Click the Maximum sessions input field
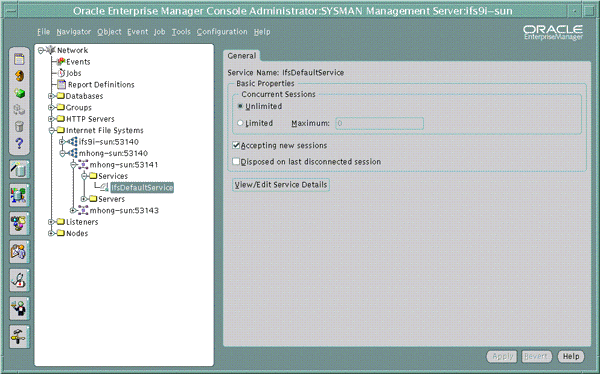Viewport: 600px width, 374px height. point(380,123)
